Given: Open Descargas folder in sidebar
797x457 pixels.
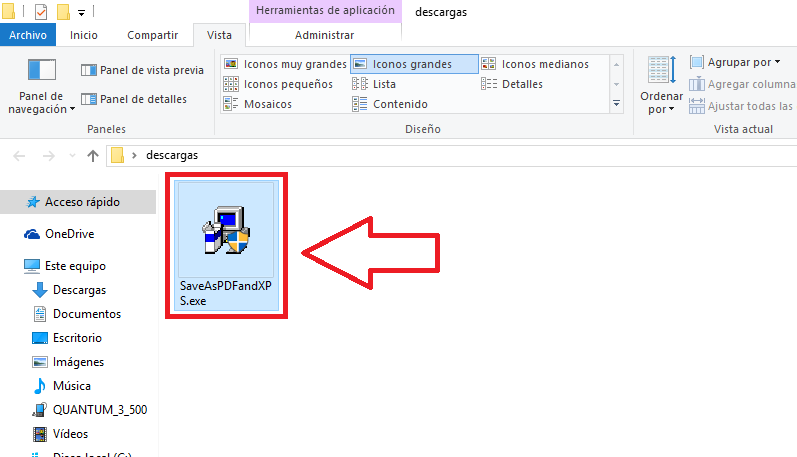Looking at the screenshot, I should coord(69,290).
